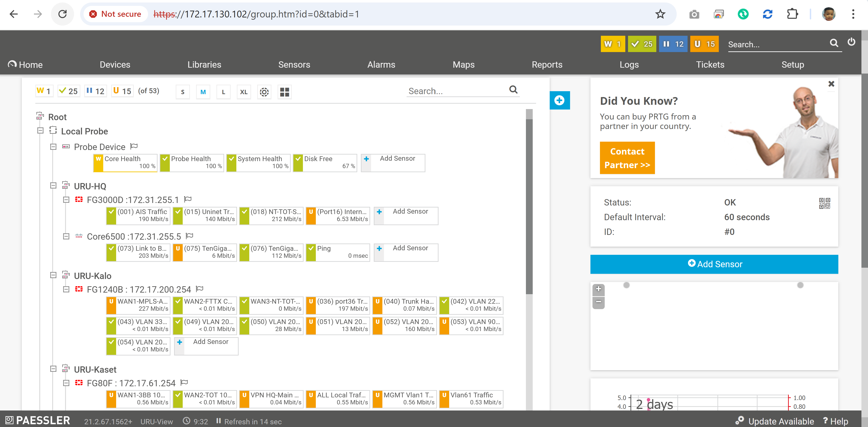Collapse the URU-Kaset group

pos(53,369)
